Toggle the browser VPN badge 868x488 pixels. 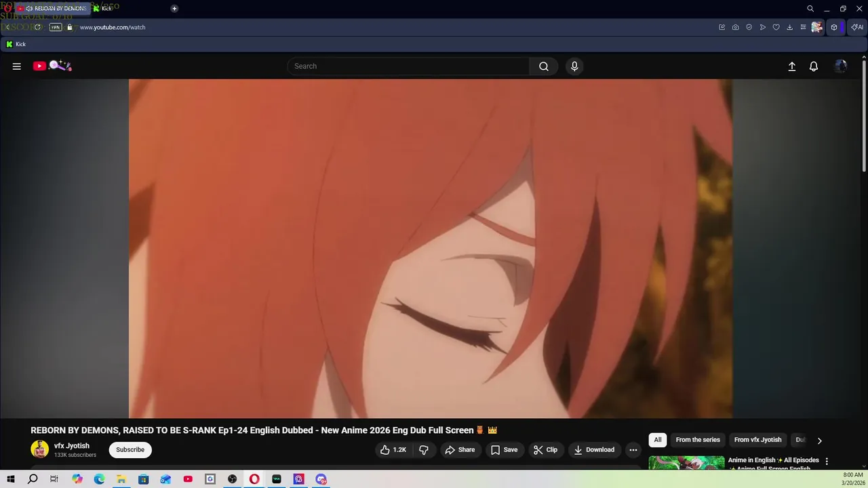point(56,27)
